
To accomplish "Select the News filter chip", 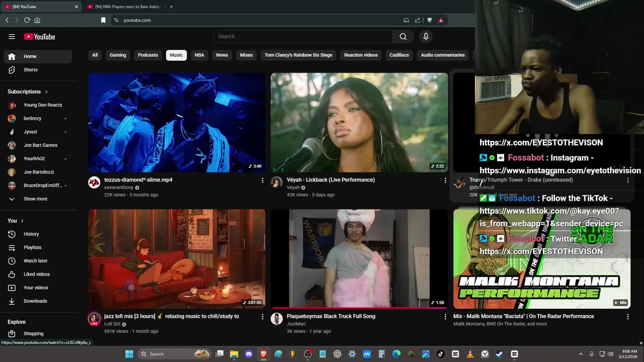I will click(x=222, y=55).
